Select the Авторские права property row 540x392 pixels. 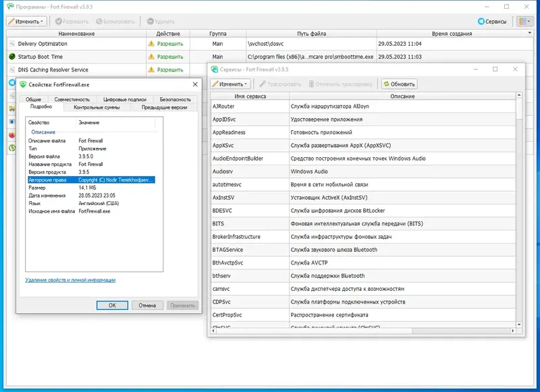point(91,179)
